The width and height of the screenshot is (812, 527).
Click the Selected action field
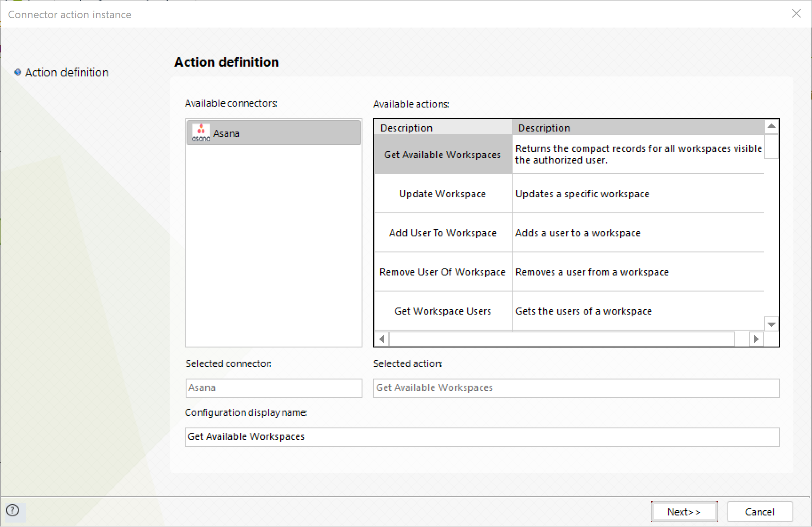coord(576,388)
